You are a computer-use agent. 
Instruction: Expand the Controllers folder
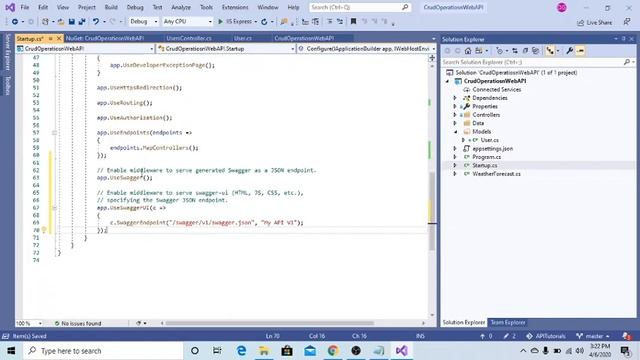tap(455, 115)
